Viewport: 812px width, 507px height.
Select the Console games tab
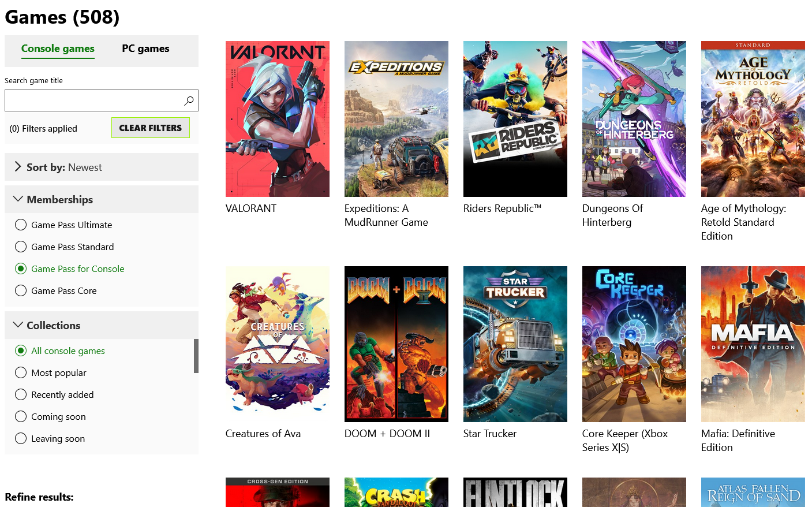pyautogui.click(x=58, y=49)
